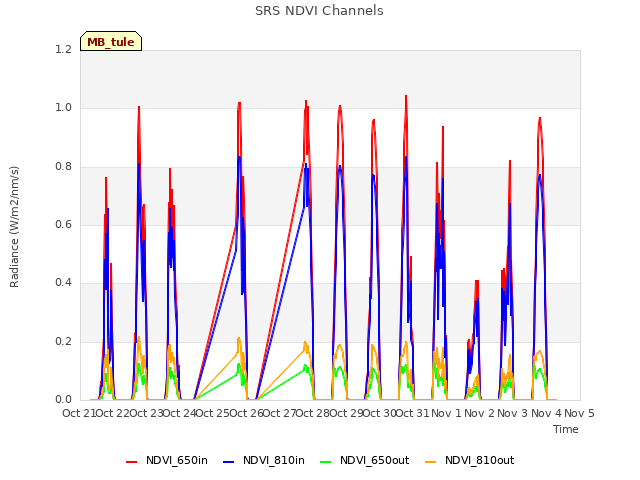This screenshot has height=480, width=640.
Task: Click the 0.2 y-axis tick label
Action: (63, 341)
